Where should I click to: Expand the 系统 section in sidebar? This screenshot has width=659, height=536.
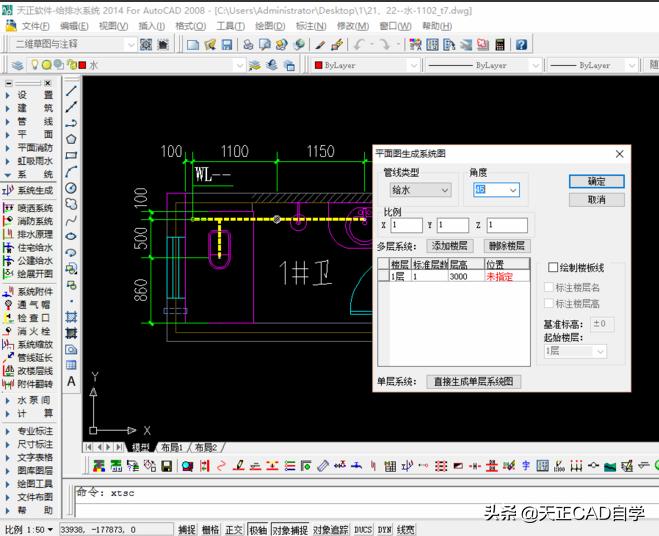tap(34, 174)
